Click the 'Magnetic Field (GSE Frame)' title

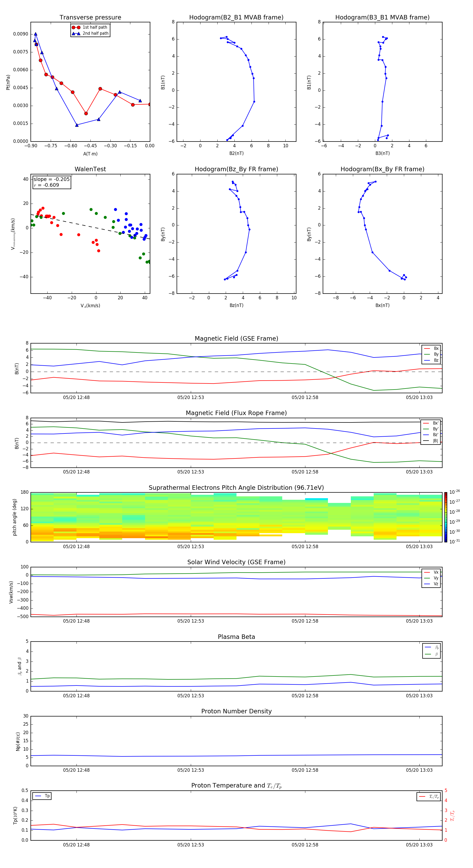pos(236,339)
